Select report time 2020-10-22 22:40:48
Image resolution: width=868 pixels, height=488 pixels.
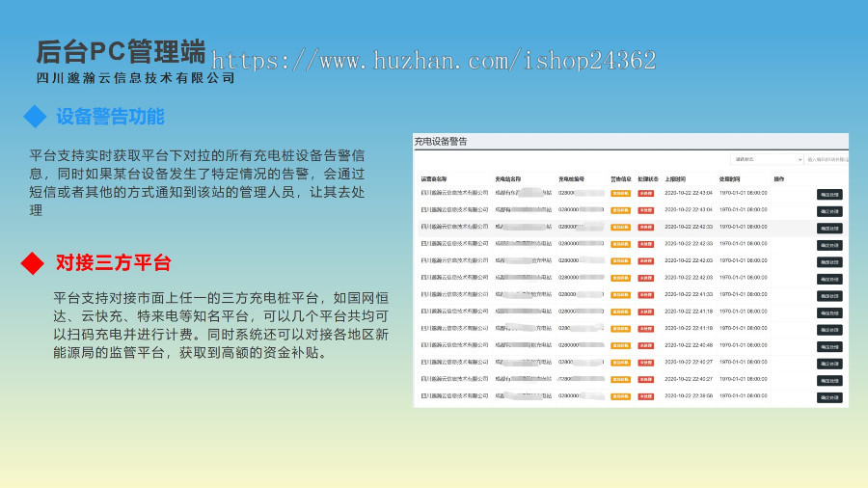point(688,345)
